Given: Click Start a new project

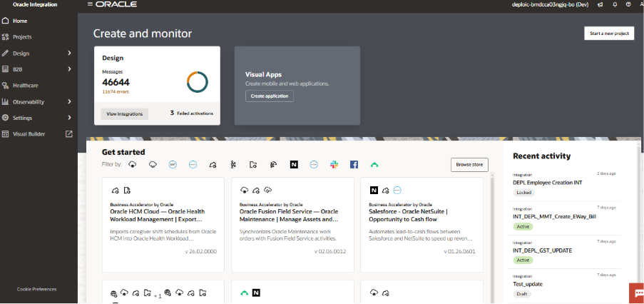Looking at the screenshot, I should point(609,34).
